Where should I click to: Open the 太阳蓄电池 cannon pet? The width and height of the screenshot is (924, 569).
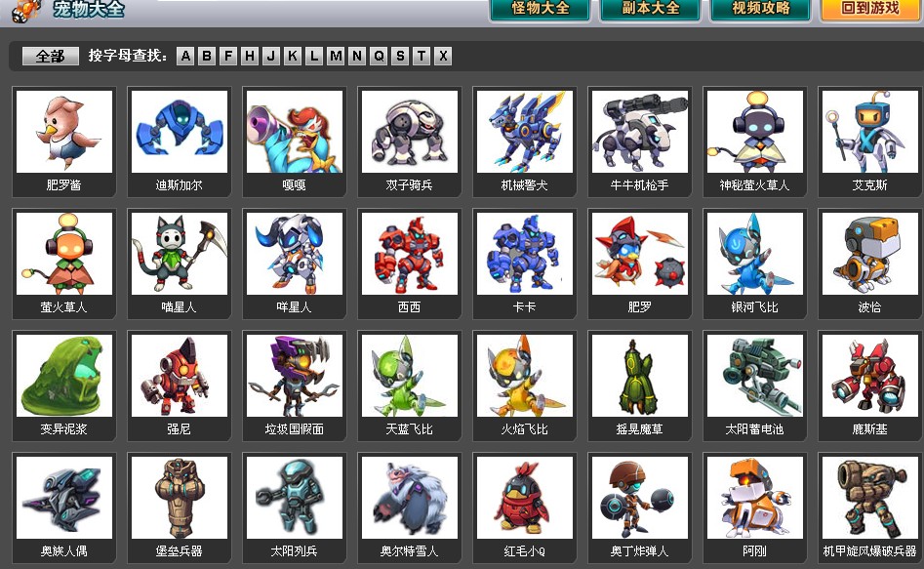[x=754, y=376]
